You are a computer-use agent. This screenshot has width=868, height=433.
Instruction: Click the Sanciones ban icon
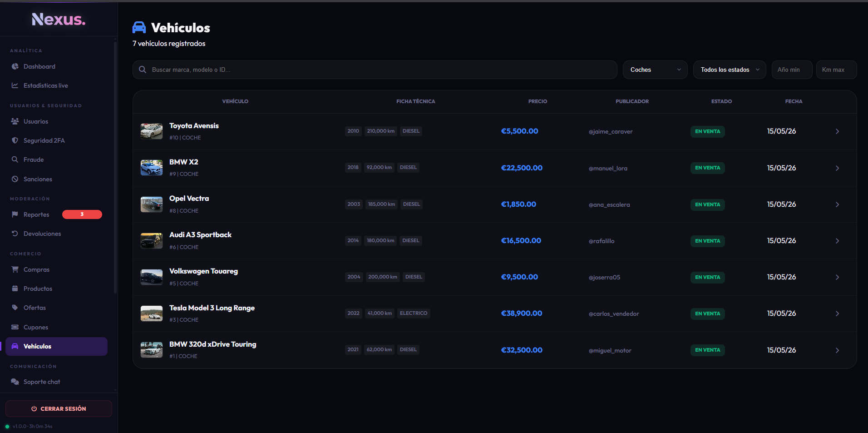click(x=15, y=179)
